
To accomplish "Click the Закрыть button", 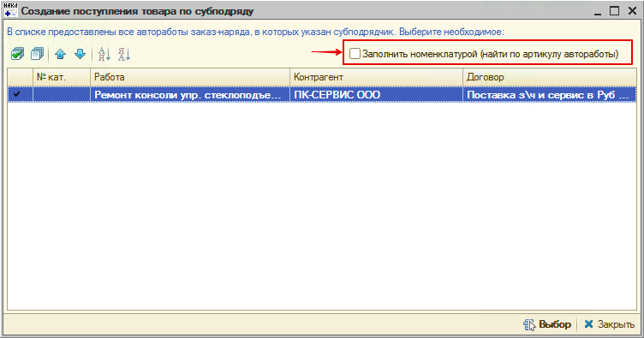I will point(609,324).
